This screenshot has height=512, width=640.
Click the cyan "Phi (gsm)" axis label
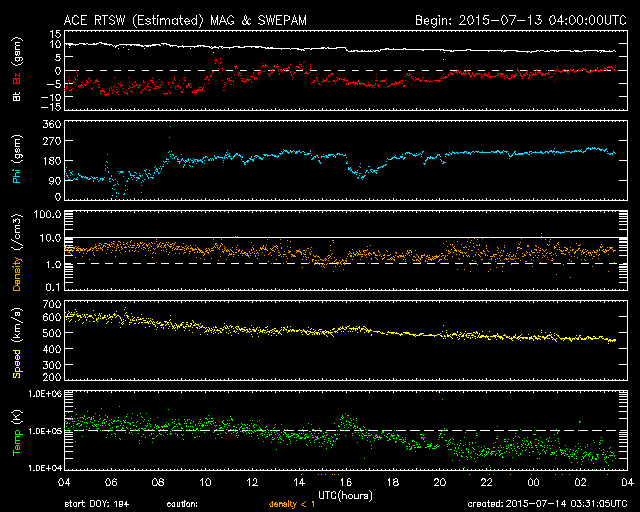point(17,159)
